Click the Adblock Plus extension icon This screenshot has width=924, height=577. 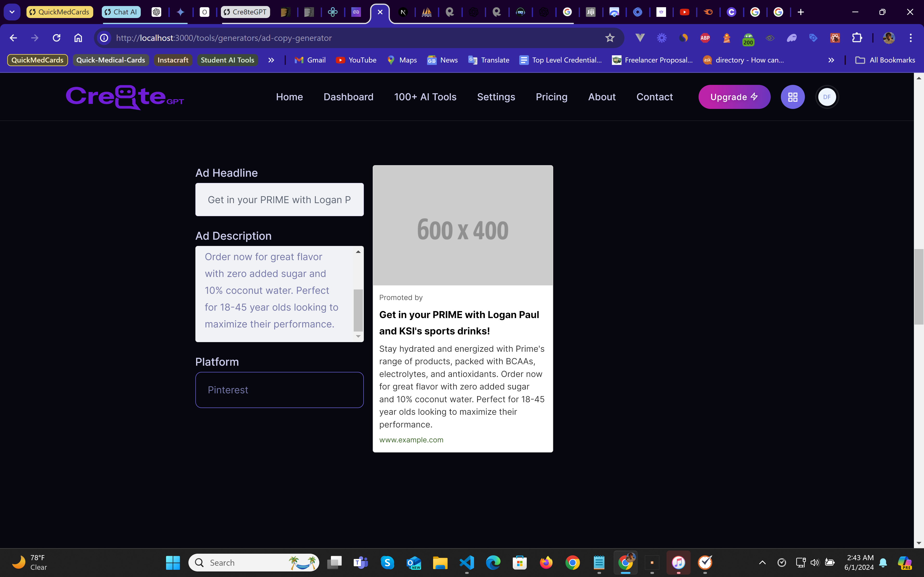click(x=705, y=38)
